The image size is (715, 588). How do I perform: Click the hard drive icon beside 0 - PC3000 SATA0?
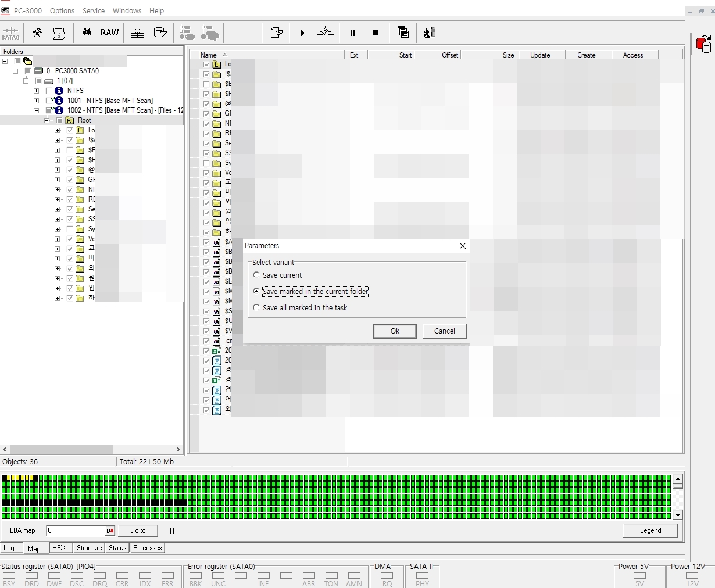click(x=38, y=71)
